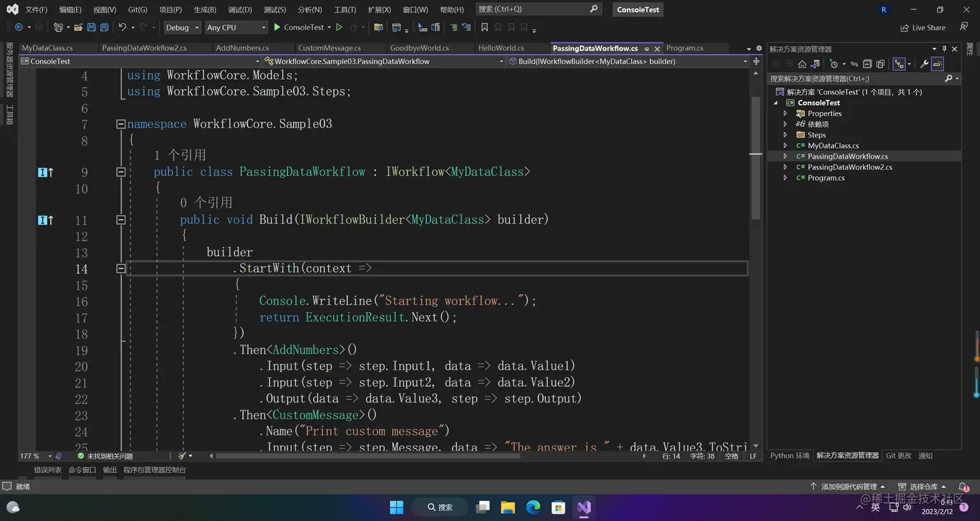Click Show All Files icon in Solution Explorer
Screen dimensions: 980x521
tap(880, 64)
